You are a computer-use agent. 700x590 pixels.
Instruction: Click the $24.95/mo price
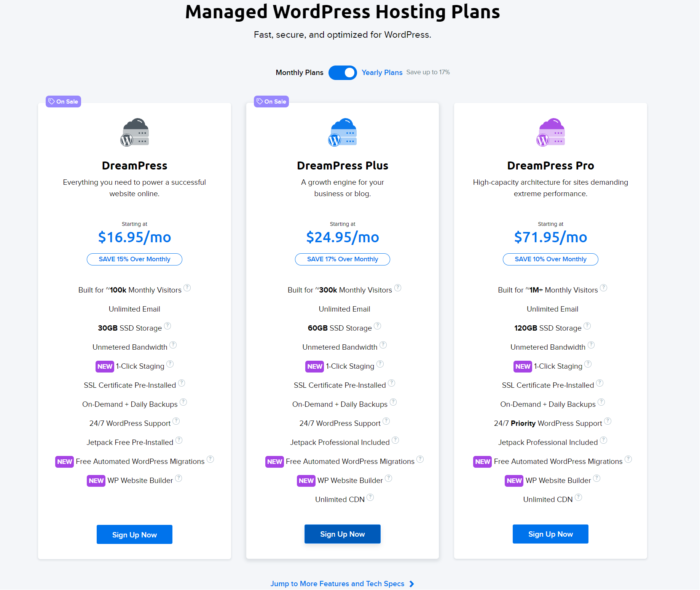[x=343, y=237]
